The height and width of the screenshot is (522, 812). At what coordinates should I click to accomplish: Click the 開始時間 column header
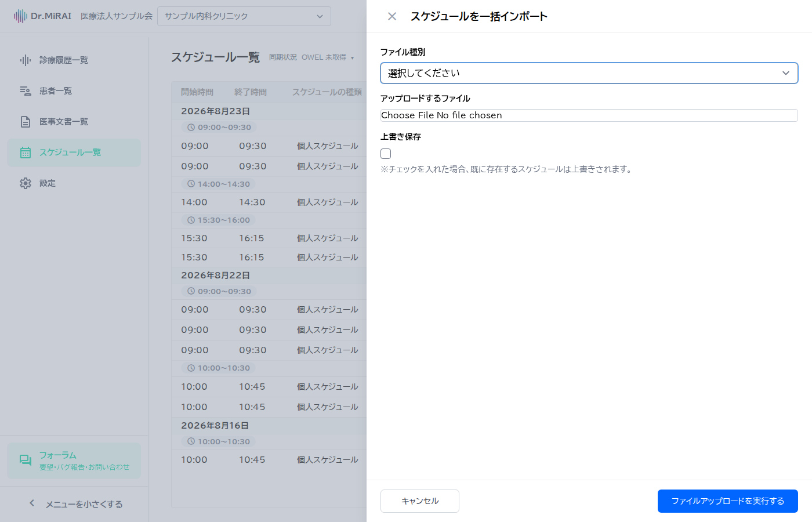[197, 92]
